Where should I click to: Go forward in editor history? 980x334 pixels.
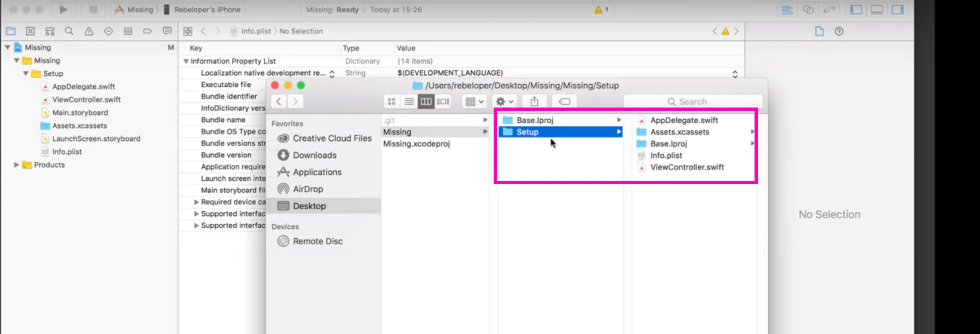pos(218,31)
